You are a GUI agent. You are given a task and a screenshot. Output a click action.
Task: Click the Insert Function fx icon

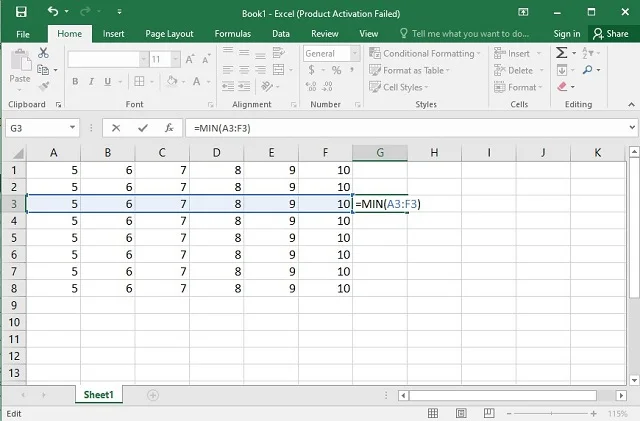tap(169, 128)
